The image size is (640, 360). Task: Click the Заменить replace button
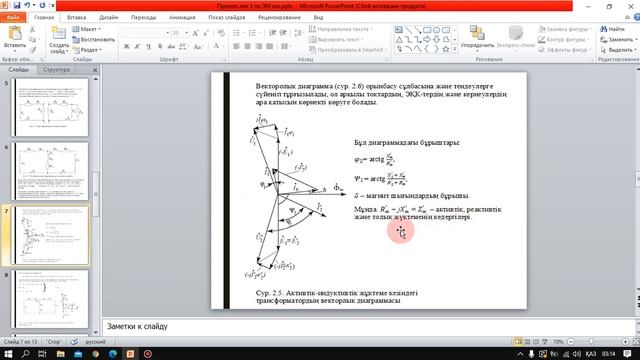619,39
